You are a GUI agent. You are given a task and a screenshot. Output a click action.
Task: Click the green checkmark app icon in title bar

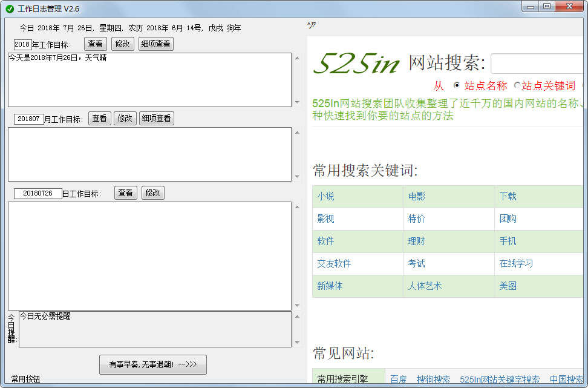pos(10,8)
